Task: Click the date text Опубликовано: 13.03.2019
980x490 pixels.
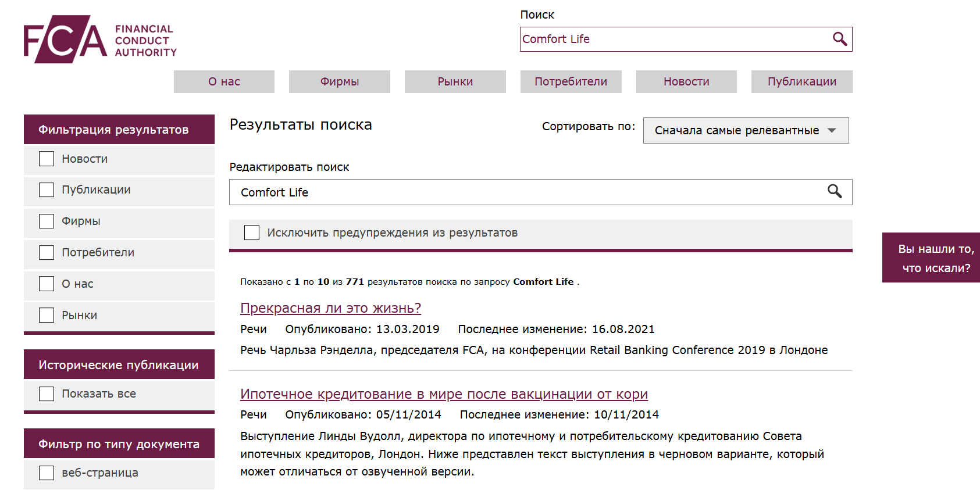Action: point(362,329)
